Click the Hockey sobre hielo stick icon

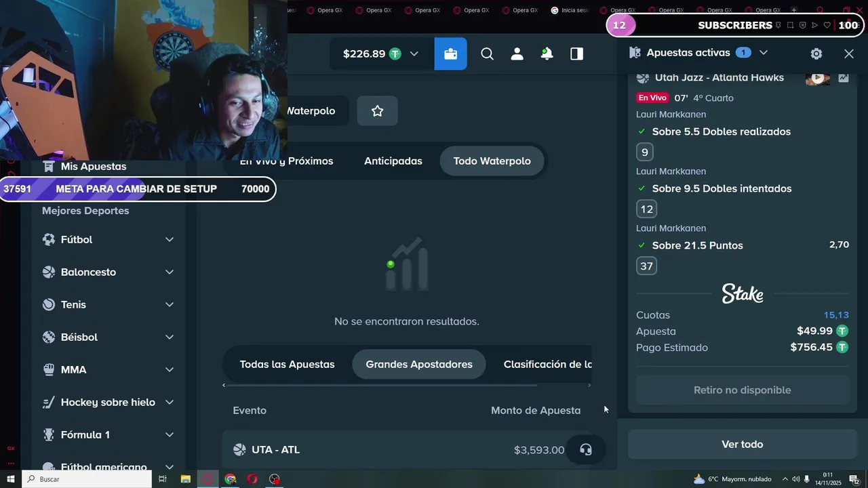coord(49,402)
